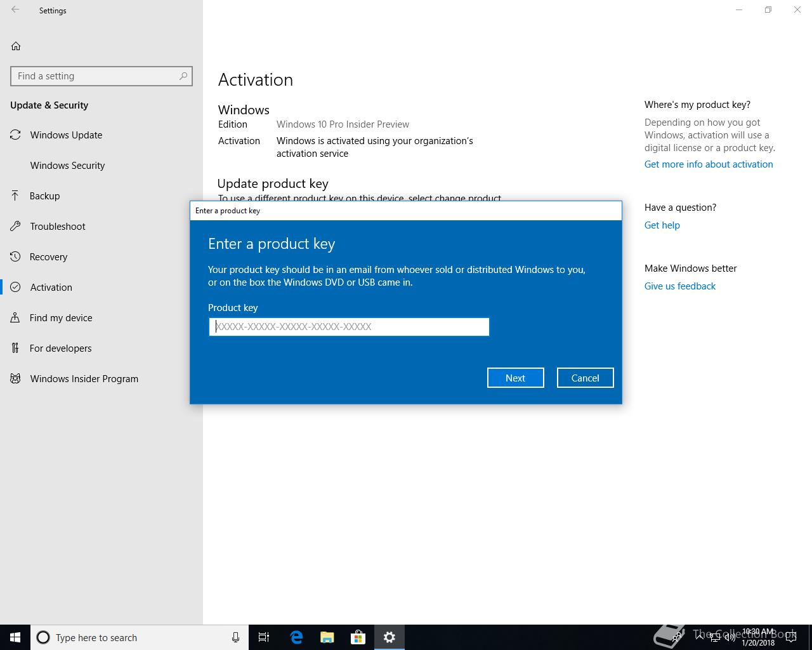Open Microsoft Store from the taskbar
Screen dimensions: 812x650
coord(358,637)
